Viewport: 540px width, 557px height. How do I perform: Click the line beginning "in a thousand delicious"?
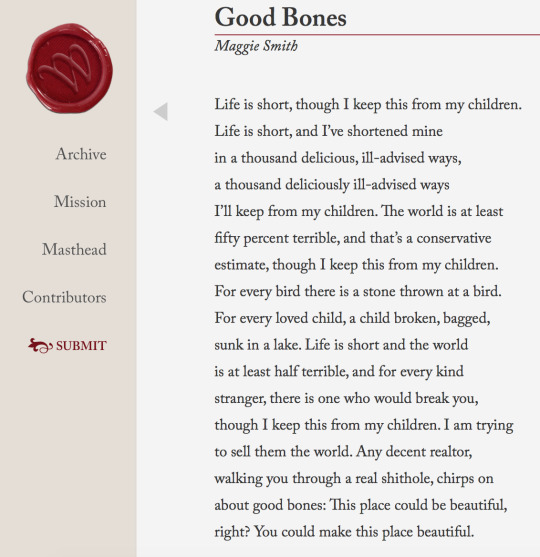pos(338,158)
